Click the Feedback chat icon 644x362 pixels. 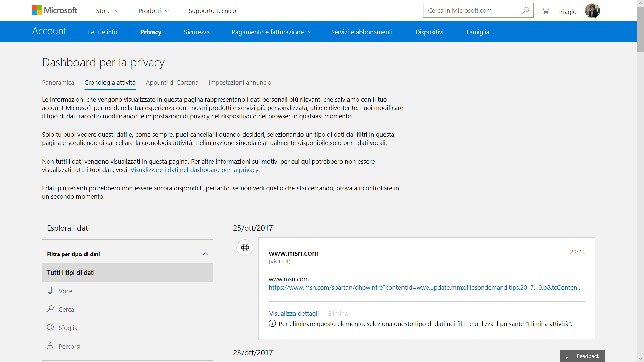click(x=568, y=356)
